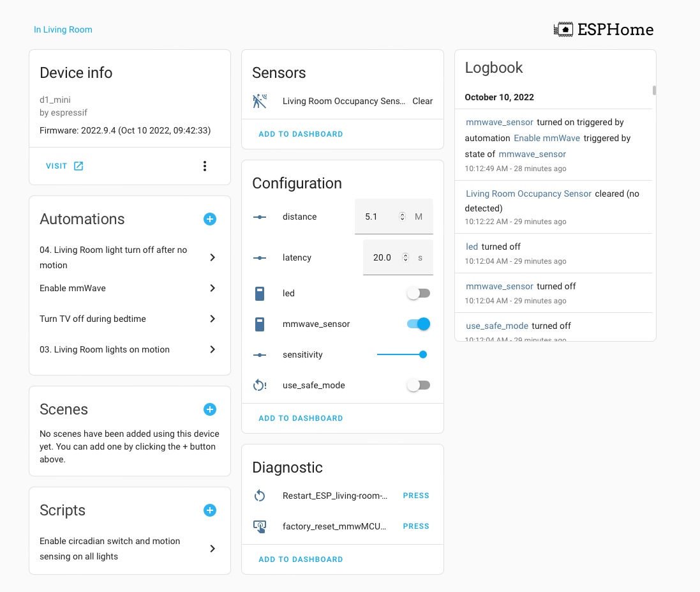Click the add automation plus icon
The height and width of the screenshot is (592, 700).
pyautogui.click(x=210, y=219)
